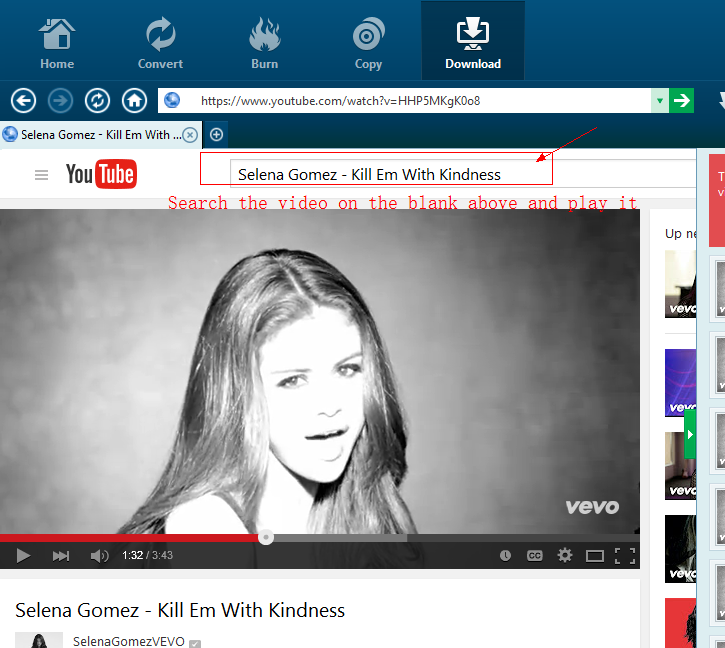Click the YouTube logo
Screen dimensions: 725x648
pyautogui.click(x=101, y=174)
